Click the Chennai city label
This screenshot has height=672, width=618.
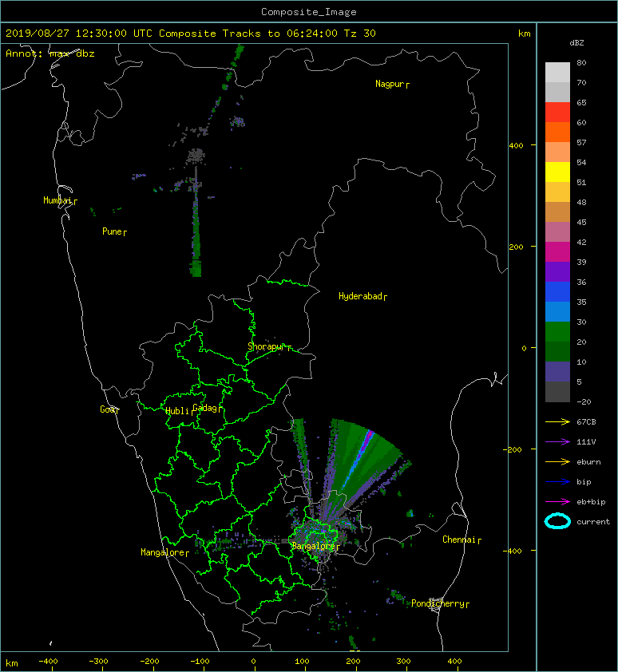(x=459, y=540)
